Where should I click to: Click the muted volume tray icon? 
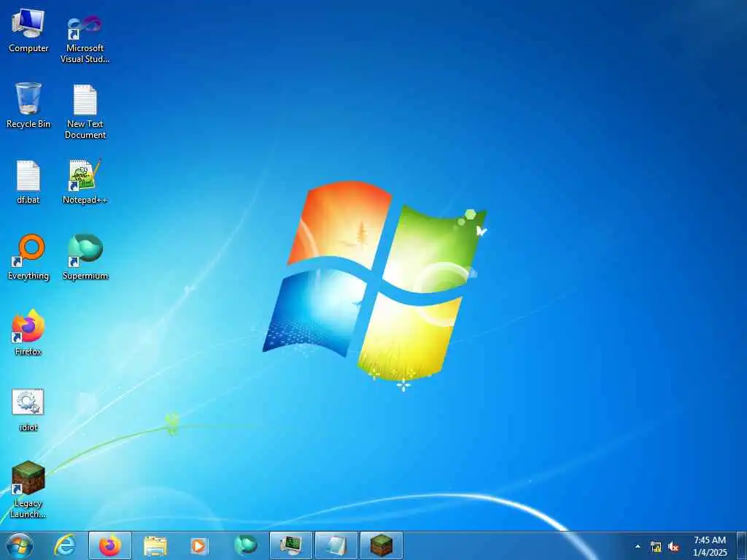[x=673, y=547]
